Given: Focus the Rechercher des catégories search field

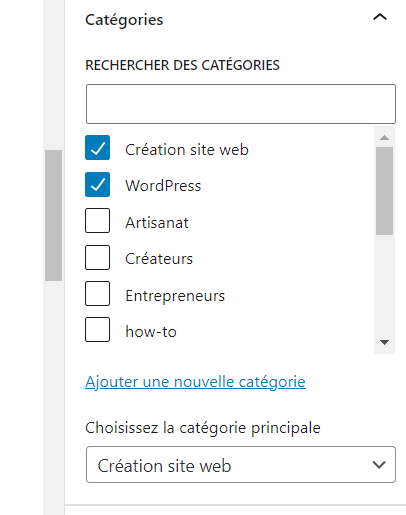Looking at the screenshot, I should click(x=241, y=104).
